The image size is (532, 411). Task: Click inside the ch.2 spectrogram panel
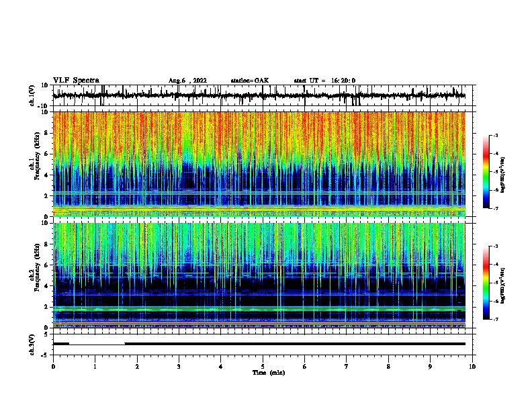tap(259, 275)
